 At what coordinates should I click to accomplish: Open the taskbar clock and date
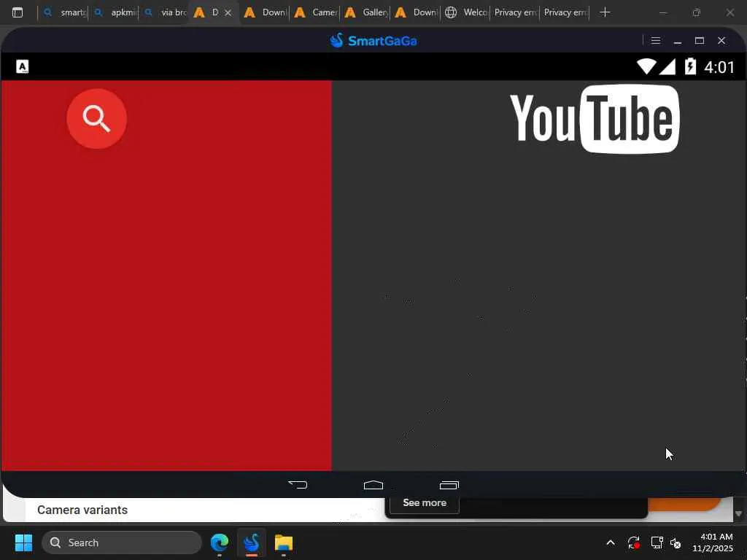pyautogui.click(x=713, y=542)
